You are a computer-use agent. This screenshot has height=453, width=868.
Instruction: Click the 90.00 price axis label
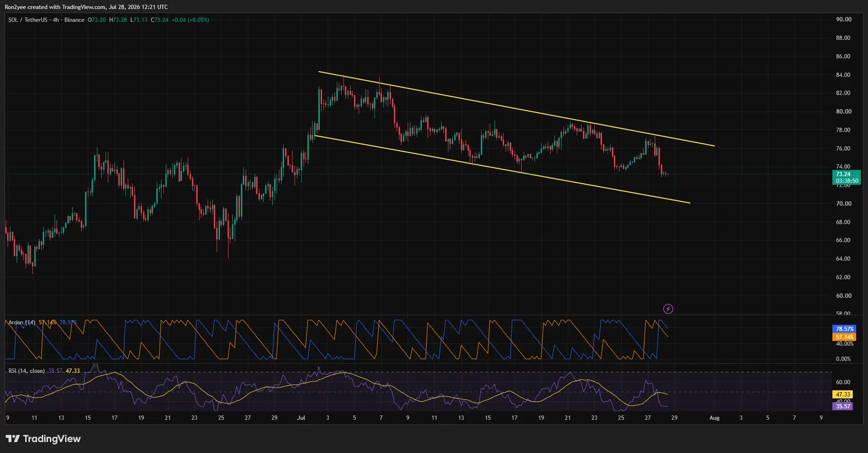point(843,19)
